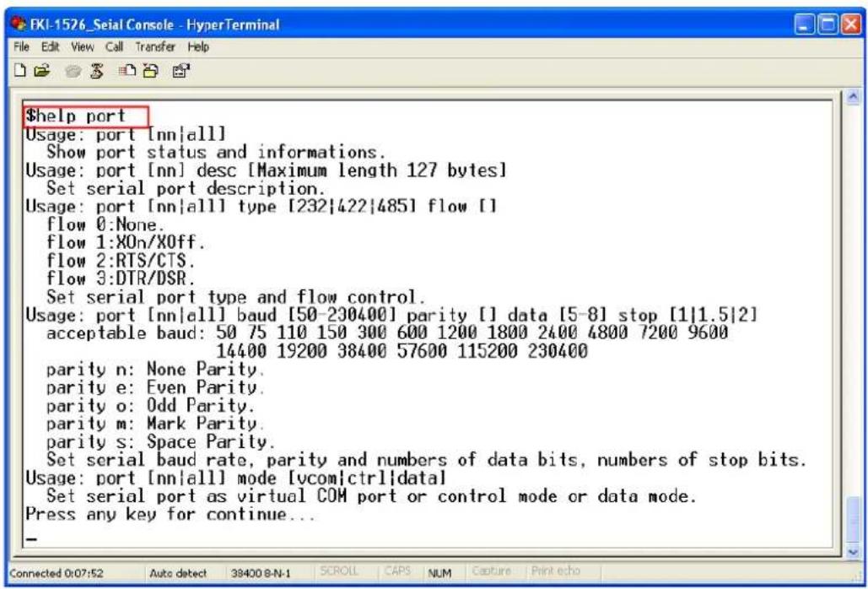Open the View menu
Image resolution: width=868 pixels, height=589 pixels.
pyautogui.click(x=82, y=47)
